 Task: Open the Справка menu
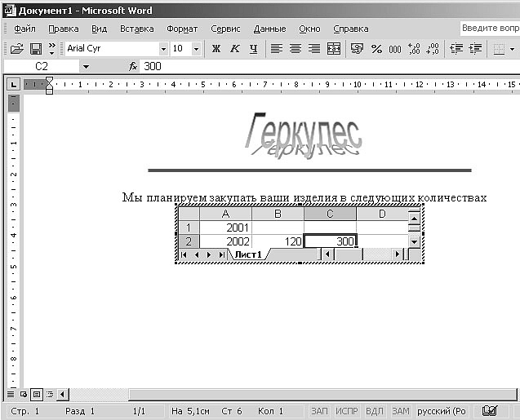click(x=351, y=29)
